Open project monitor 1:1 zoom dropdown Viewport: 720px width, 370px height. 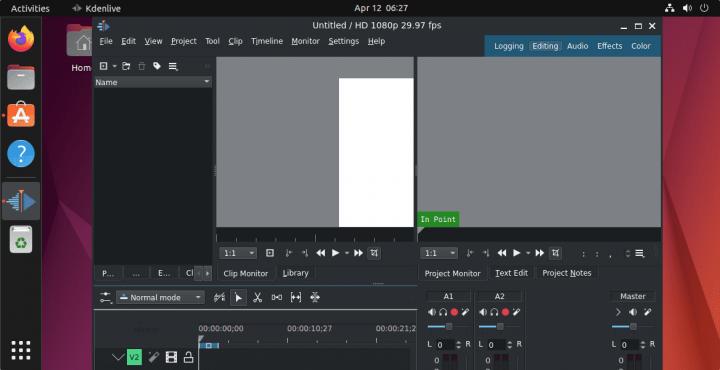point(439,253)
